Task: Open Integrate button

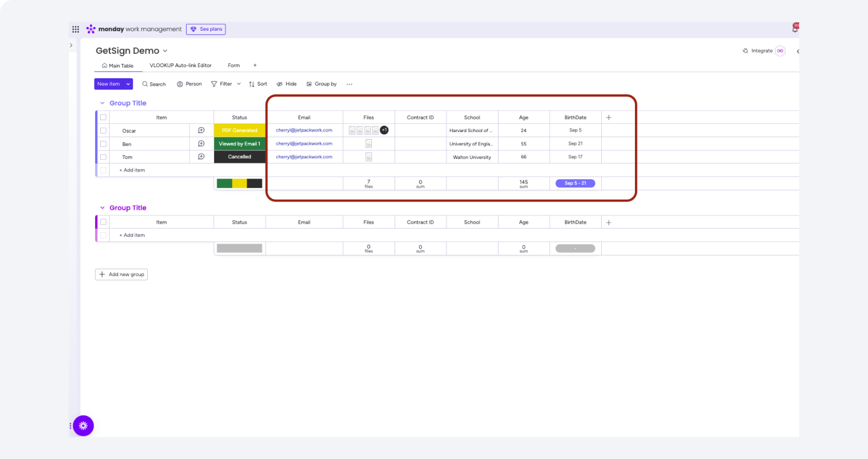Action: [758, 51]
